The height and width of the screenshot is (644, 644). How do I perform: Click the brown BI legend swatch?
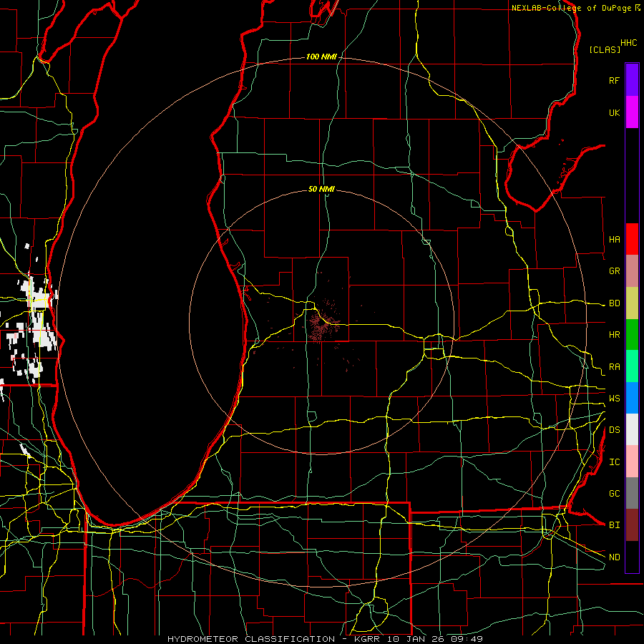click(632, 525)
